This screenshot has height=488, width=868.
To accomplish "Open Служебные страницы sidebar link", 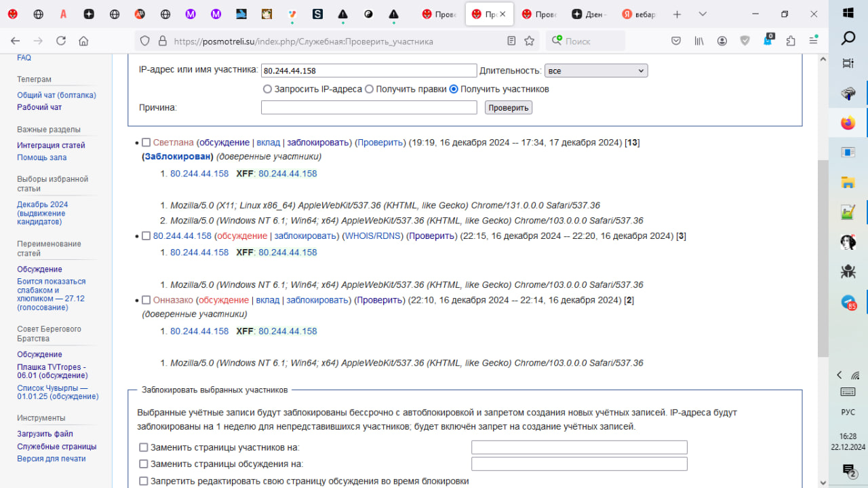I will pyautogui.click(x=57, y=447).
